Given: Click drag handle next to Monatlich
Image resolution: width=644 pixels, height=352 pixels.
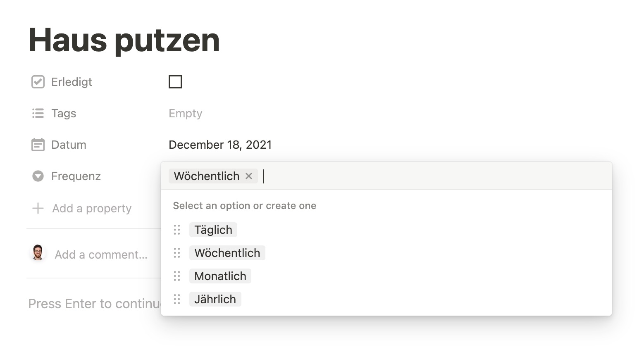Looking at the screenshot, I should 177,276.
